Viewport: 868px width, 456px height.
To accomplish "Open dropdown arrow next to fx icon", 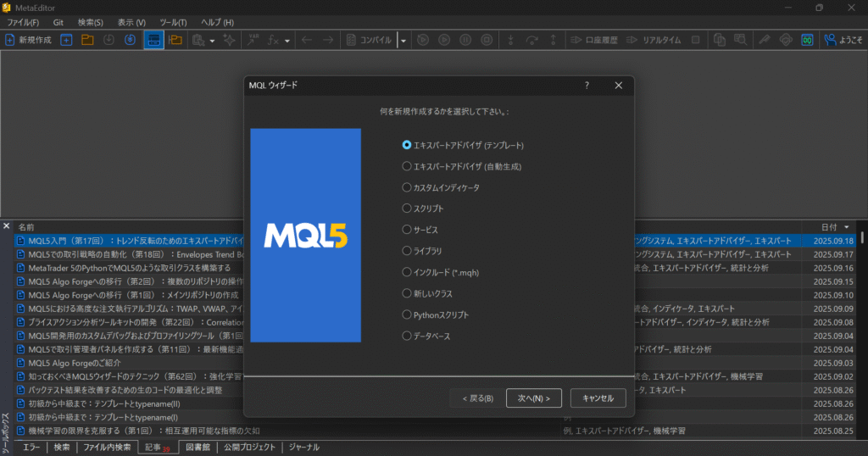I will (x=287, y=41).
